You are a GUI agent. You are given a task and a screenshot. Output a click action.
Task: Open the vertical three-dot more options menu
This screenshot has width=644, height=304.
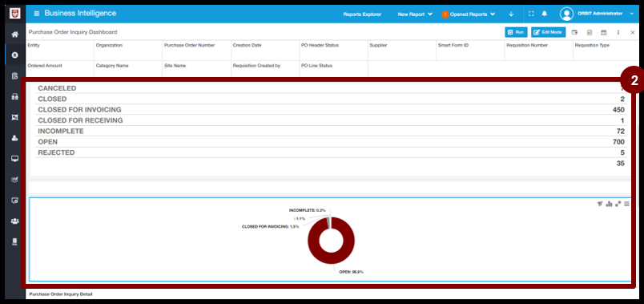click(618, 32)
